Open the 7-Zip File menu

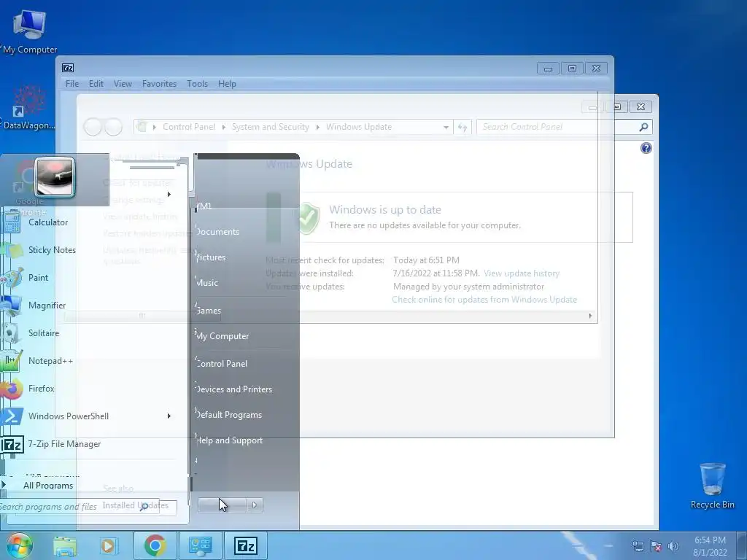[x=72, y=84]
